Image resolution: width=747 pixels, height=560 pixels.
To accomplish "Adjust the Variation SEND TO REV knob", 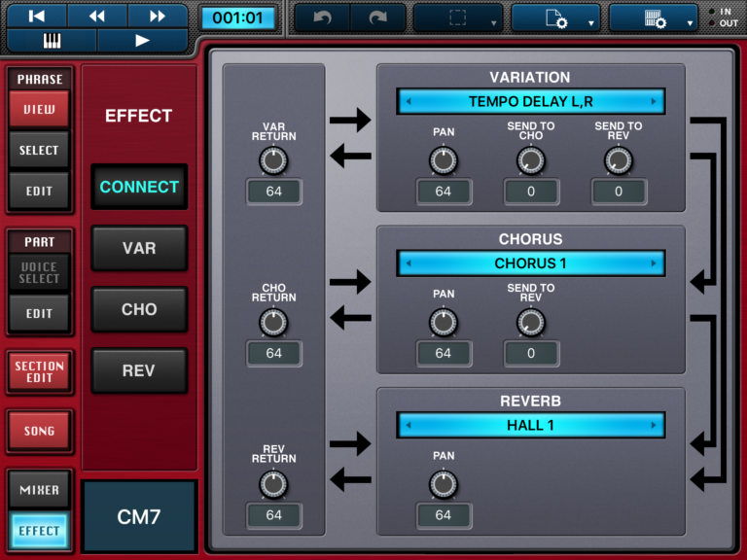I will coord(619,160).
